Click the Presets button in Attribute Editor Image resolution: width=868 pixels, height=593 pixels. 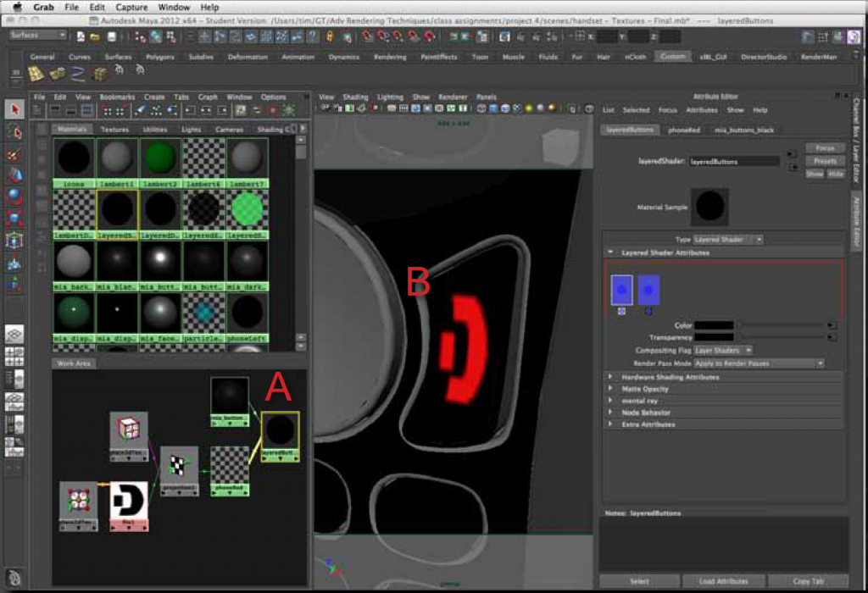pos(824,160)
